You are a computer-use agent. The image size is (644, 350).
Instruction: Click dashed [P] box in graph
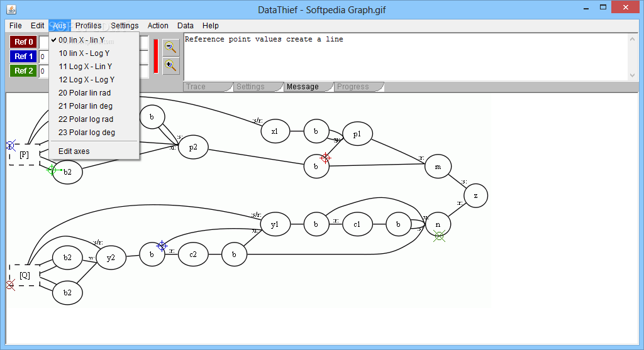(x=25, y=155)
